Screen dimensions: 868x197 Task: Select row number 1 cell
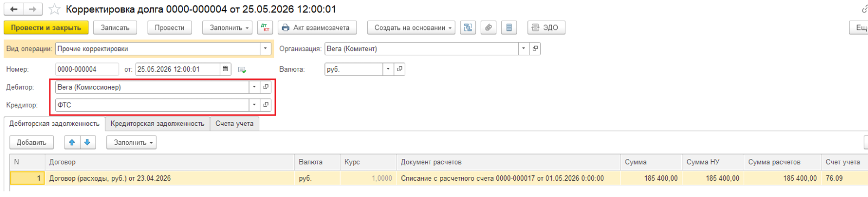[27, 179]
